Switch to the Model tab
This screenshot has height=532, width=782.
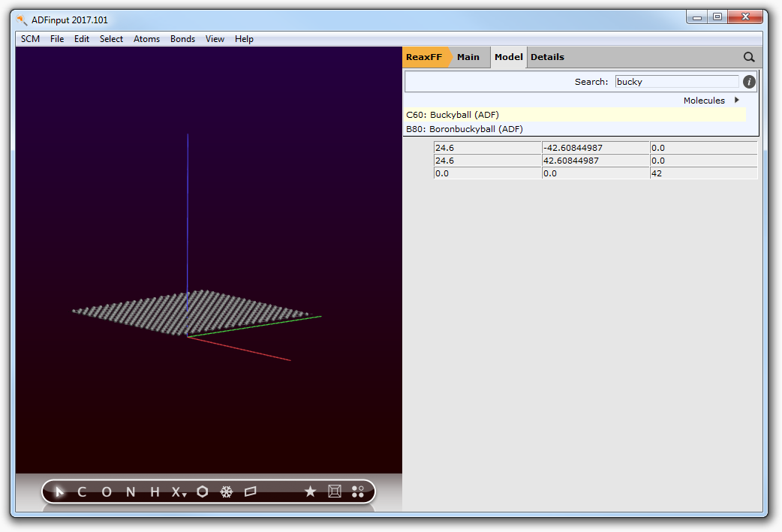click(x=508, y=57)
